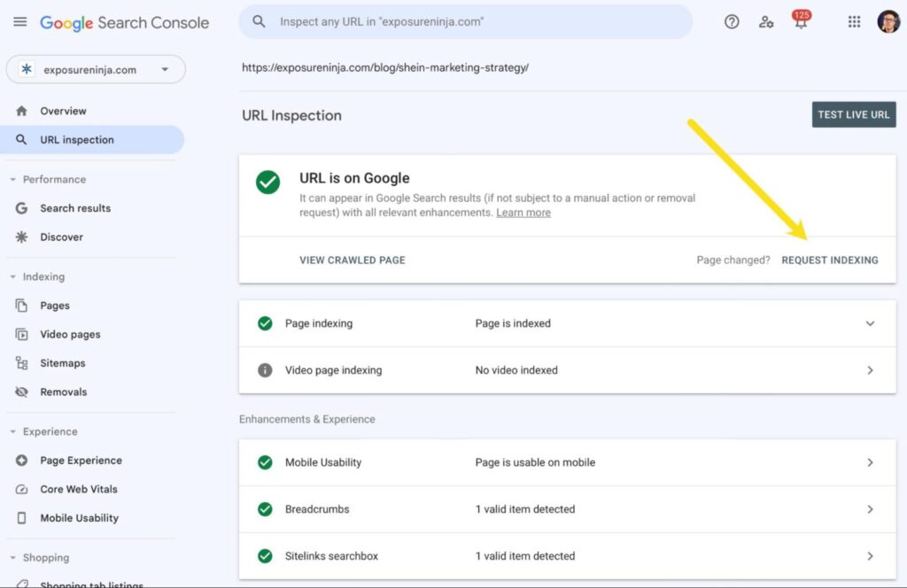Collapse the Indexing sidebar section
The image size is (907, 588).
(x=12, y=277)
